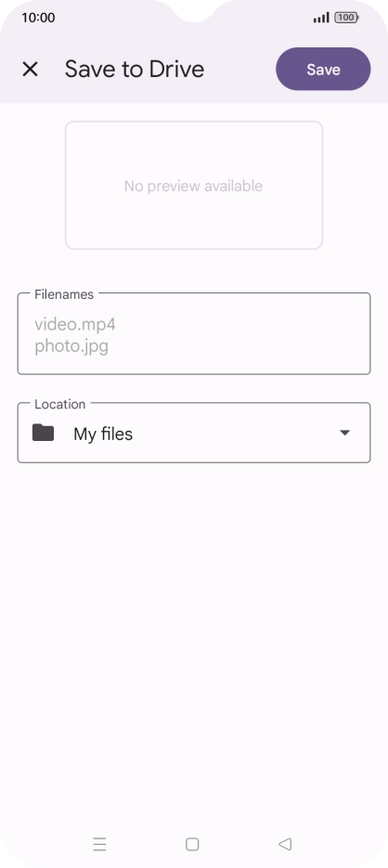Open recent apps with the three-line icon
Image resolution: width=388 pixels, height=868 pixels.
click(x=99, y=844)
